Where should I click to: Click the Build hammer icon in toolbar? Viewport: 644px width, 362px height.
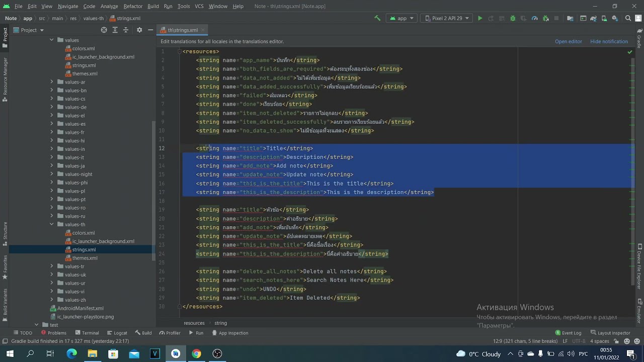[377, 18]
